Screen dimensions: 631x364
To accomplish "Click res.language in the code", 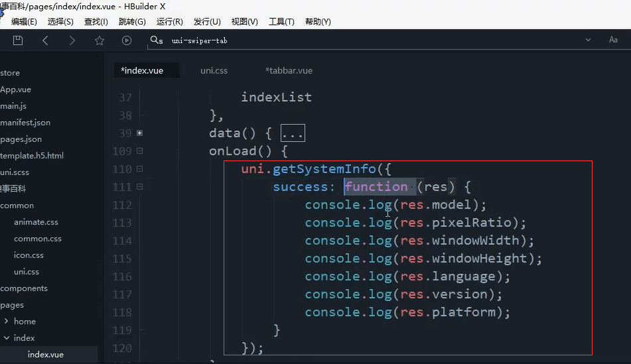I will click(447, 276).
